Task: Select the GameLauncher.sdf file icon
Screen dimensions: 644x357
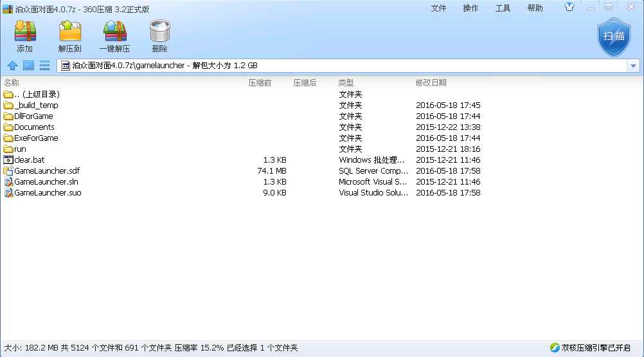Action: [x=8, y=171]
